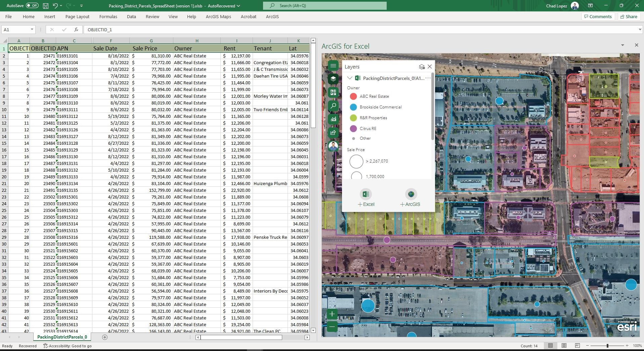Select the Layers icon on the map sidebar

[333, 79]
